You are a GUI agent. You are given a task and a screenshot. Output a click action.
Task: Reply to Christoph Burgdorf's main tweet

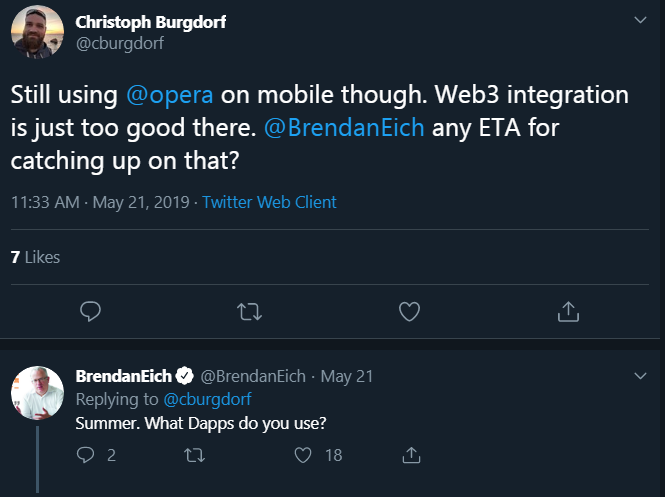(90, 311)
